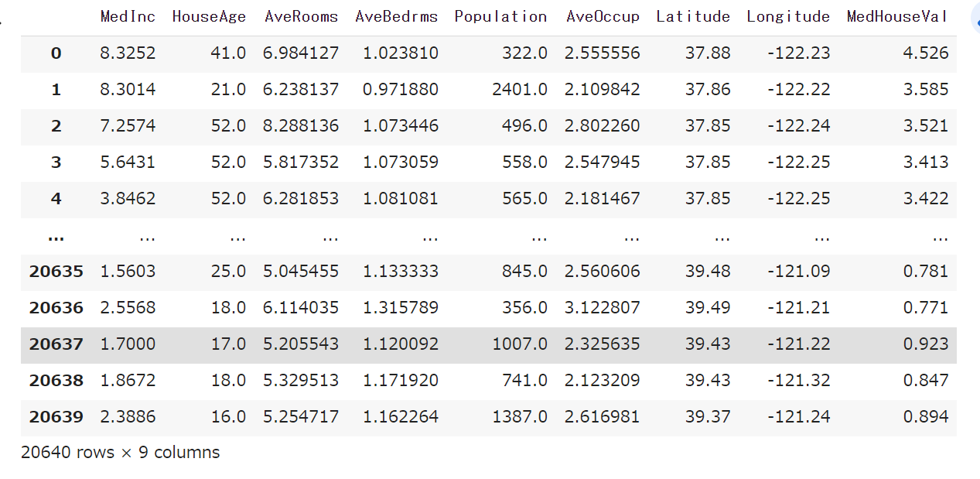
Task: Click Longitude value -121.09
Action: pos(799,272)
